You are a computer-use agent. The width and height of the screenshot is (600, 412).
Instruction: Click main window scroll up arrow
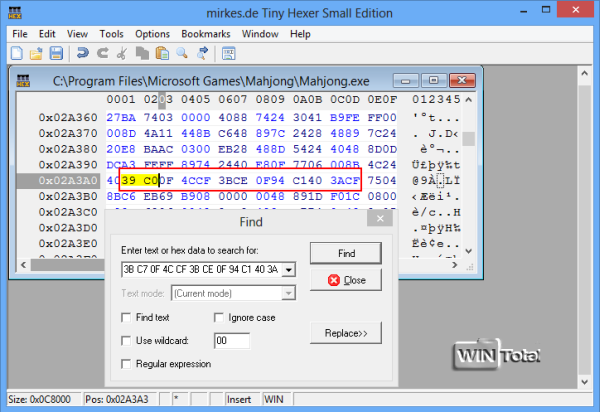point(585,73)
